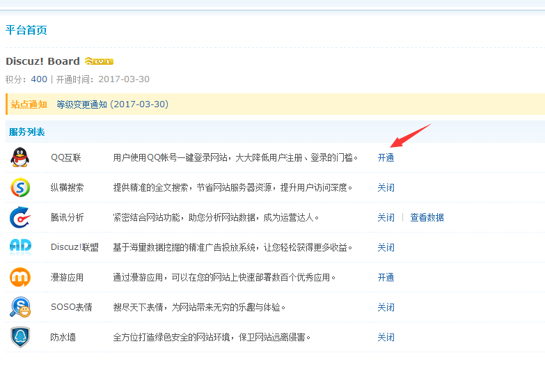Click the Discuz!联盟 service name

(x=74, y=247)
